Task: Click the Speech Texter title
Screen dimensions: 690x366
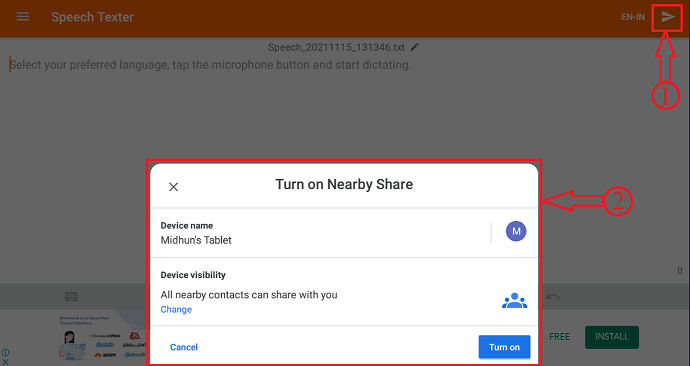Action: tap(92, 17)
